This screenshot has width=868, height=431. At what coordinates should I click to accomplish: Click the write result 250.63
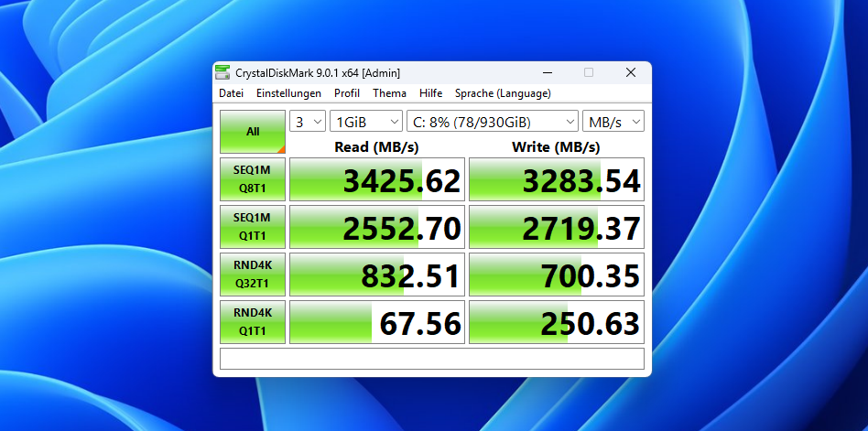(x=557, y=322)
